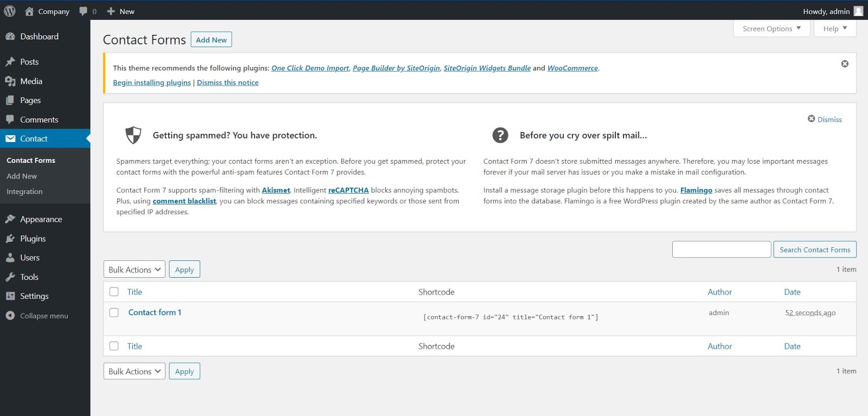Expand the Help dropdown tab
The image size is (868, 416).
point(834,29)
